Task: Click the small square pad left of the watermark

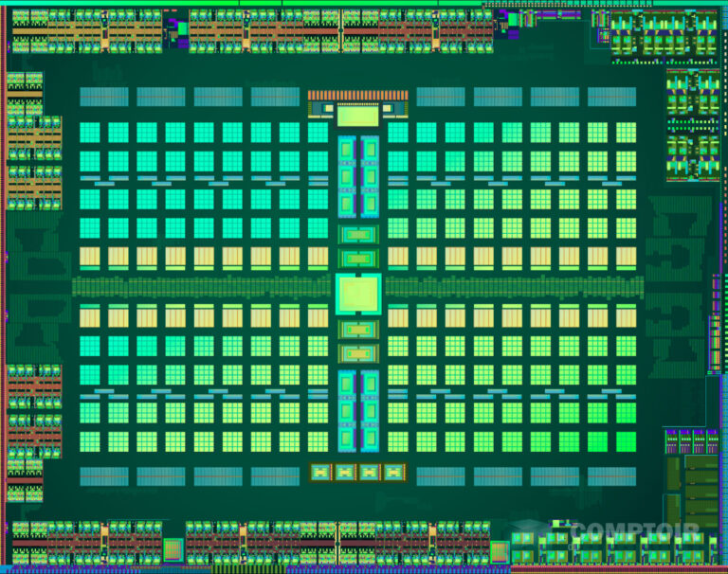Action: click(500, 551)
